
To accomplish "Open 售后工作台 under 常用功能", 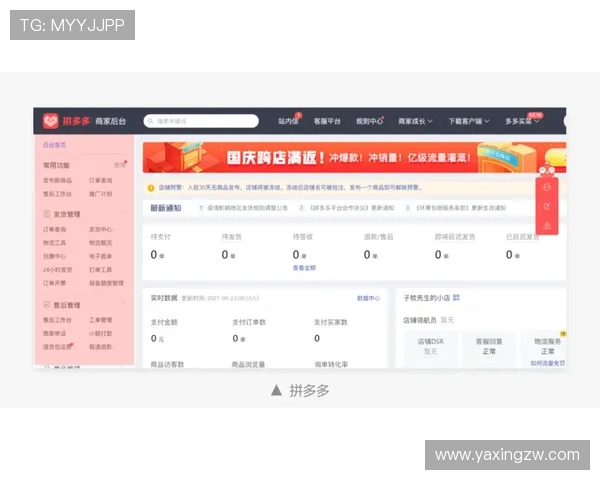I will pyautogui.click(x=57, y=194).
